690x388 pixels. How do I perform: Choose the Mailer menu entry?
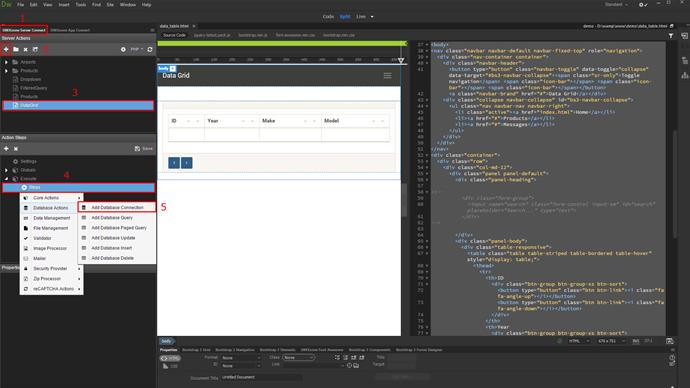click(x=51, y=259)
